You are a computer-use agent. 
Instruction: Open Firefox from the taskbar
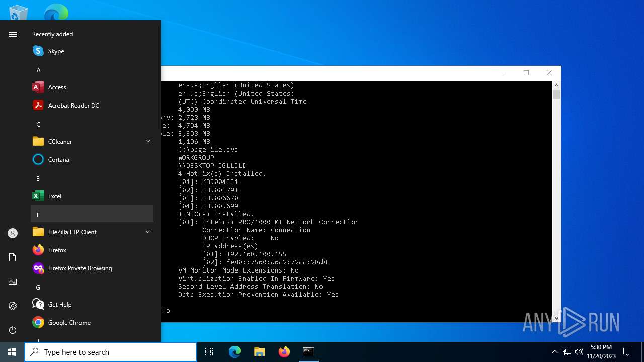[284, 352]
